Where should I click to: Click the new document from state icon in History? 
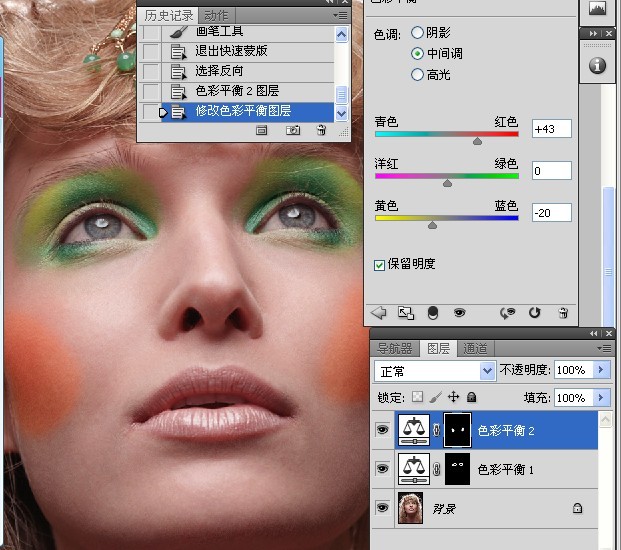[261, 130]
